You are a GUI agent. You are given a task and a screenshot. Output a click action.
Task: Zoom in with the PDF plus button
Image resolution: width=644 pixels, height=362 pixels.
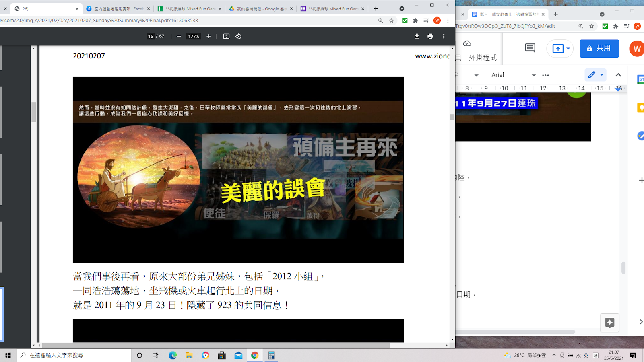[208, 36]
